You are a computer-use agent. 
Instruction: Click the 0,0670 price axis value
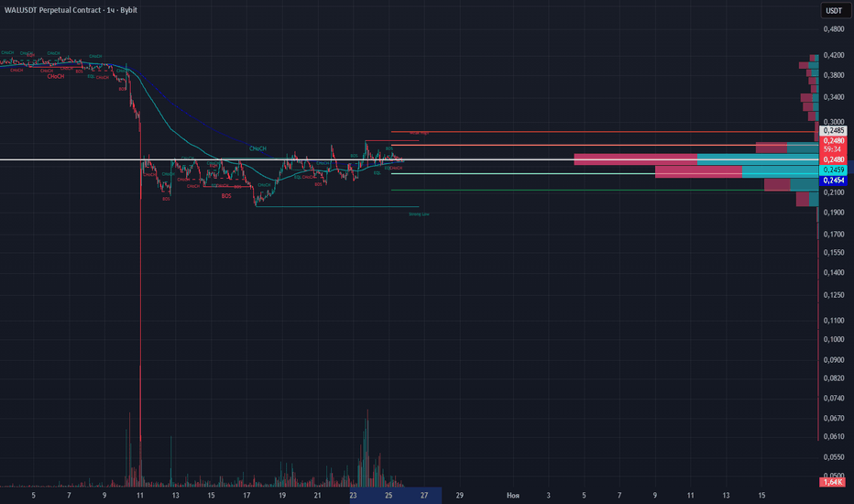tap(834, 419)
